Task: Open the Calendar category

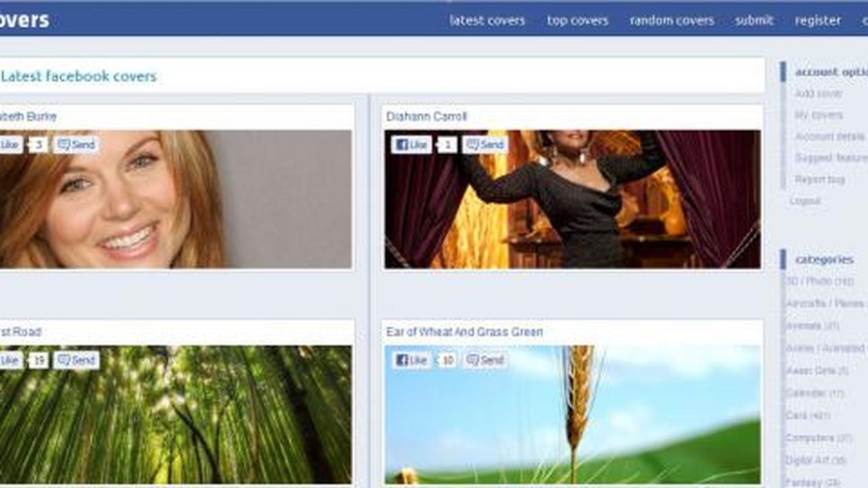Action: click(814, 393)
